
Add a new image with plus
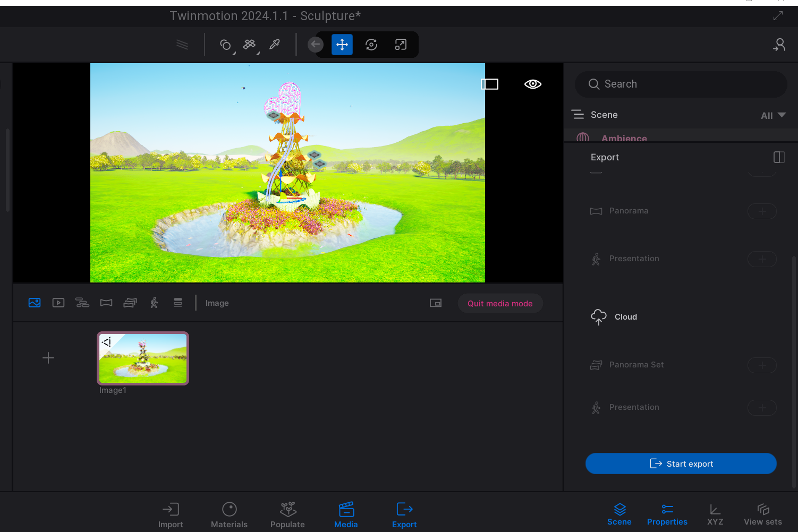pyautogui.click(x=48, y=358)
